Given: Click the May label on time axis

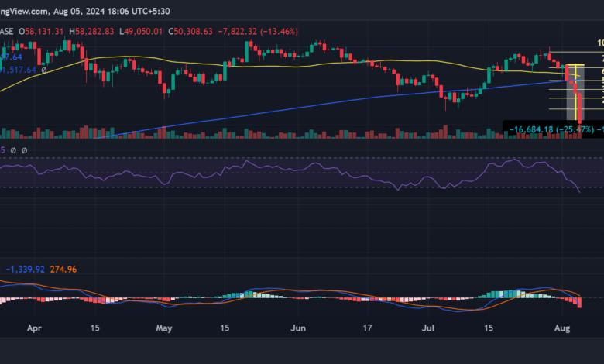Looking at the screenshot, I should tap(163, 328).
